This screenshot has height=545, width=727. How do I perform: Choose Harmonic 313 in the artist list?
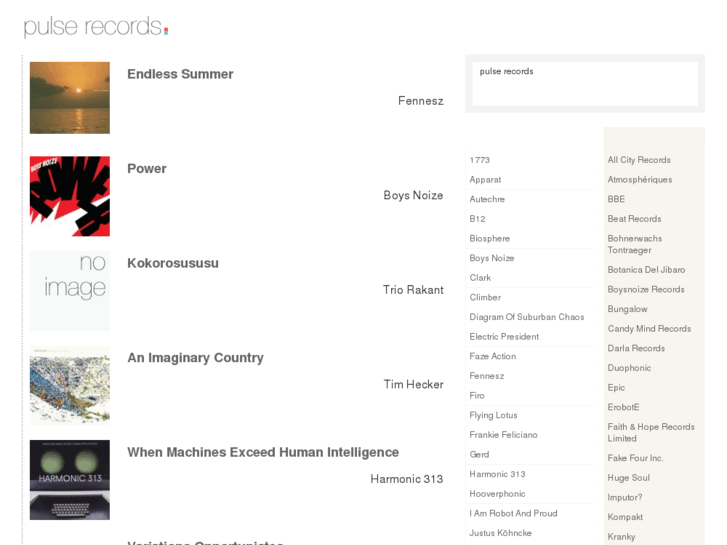point(497,474)
